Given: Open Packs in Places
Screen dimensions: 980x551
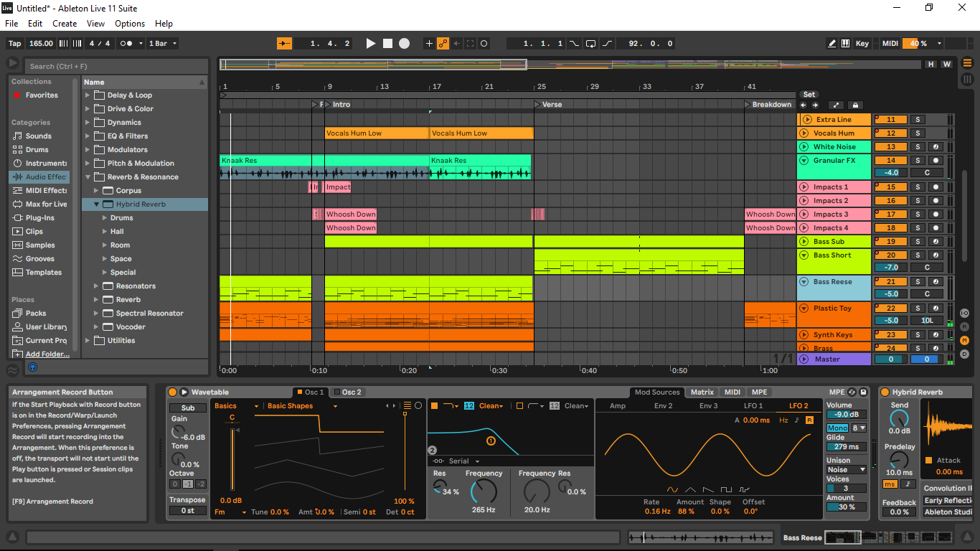Looking at the screenshot, I should tap(36, 314).
